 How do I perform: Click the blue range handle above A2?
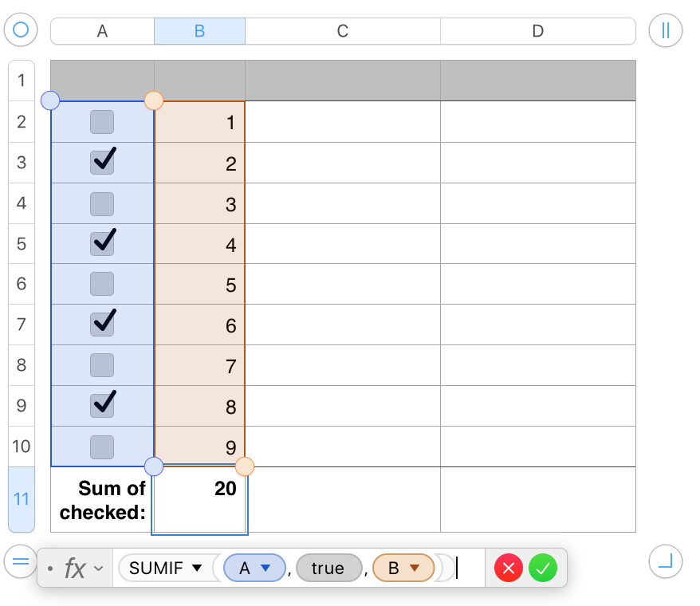49,100
